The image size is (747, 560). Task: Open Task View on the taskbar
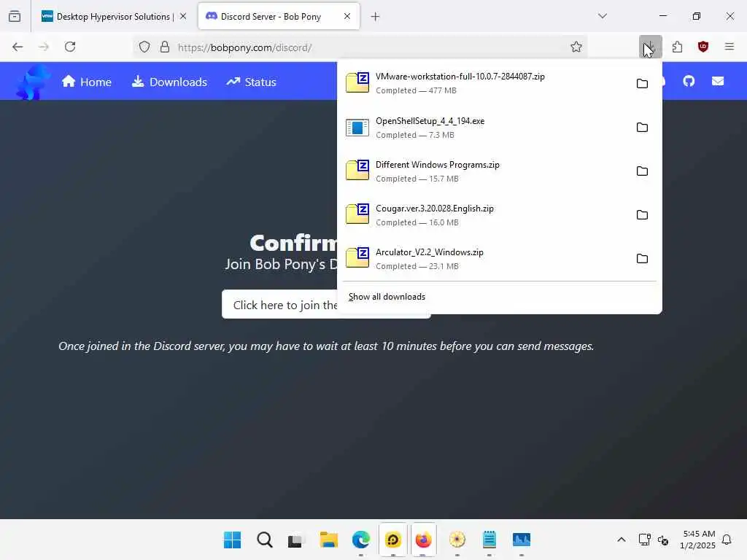(x=295, y=540)
